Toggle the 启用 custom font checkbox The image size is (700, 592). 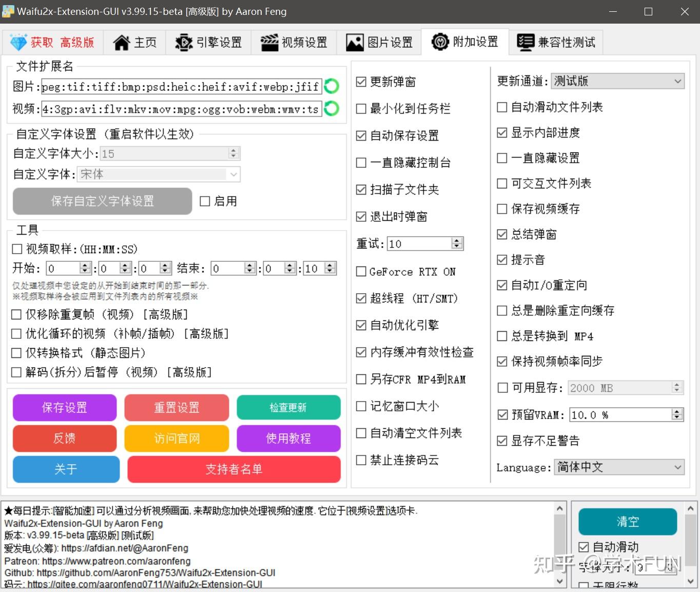pos(205,201)
